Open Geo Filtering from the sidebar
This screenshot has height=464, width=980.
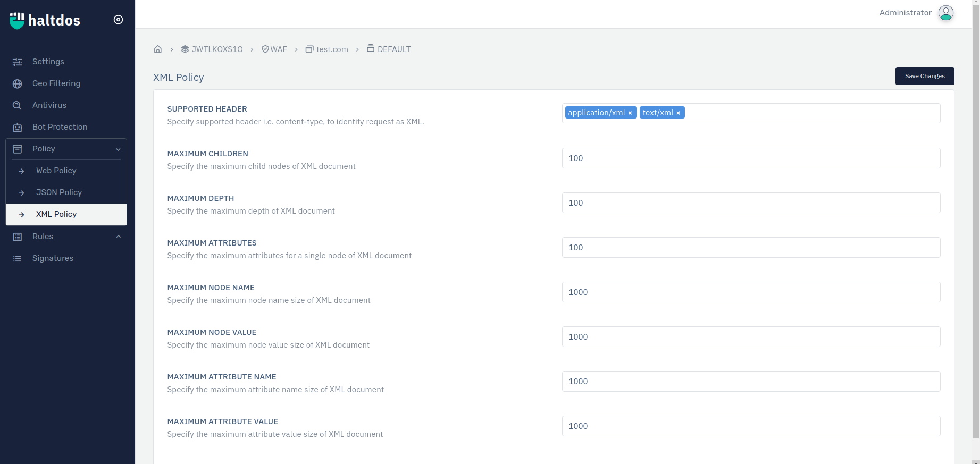coord(56,83)
